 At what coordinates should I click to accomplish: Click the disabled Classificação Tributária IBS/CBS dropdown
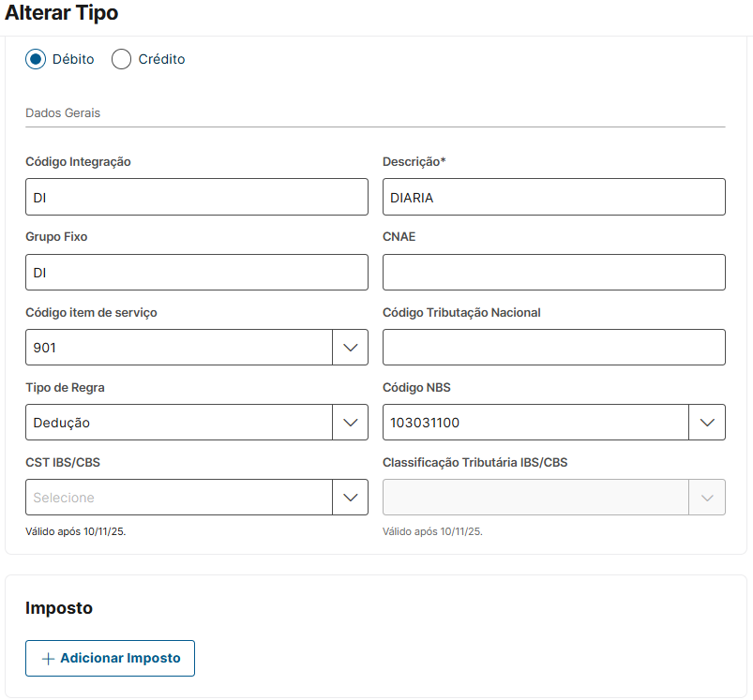pos(536,498)
